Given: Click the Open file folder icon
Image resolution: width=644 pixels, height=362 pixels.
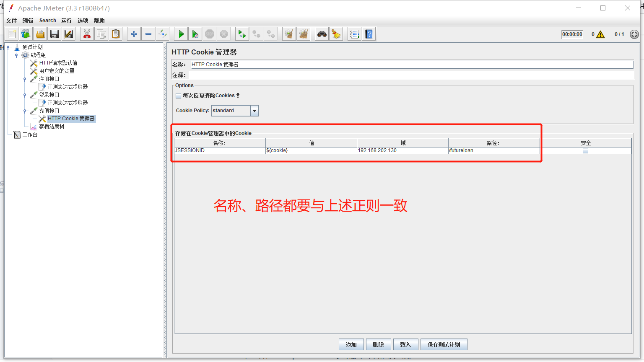Looking at the screenshot, I should [x=40, y=34].
